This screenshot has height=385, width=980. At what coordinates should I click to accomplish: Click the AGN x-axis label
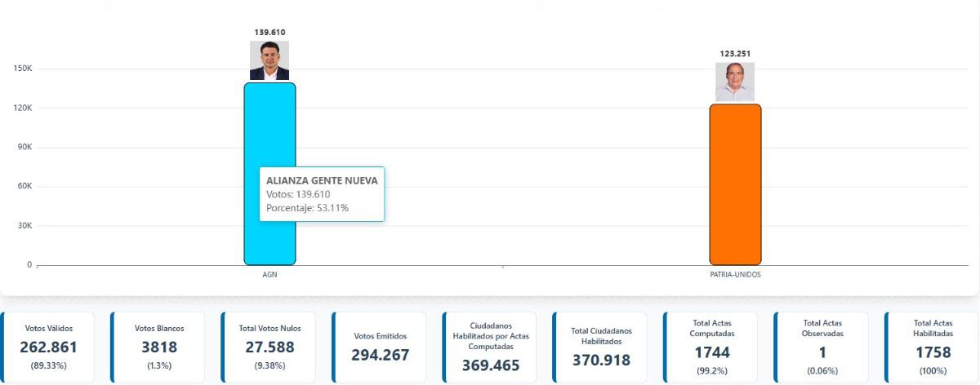point(269,275)
